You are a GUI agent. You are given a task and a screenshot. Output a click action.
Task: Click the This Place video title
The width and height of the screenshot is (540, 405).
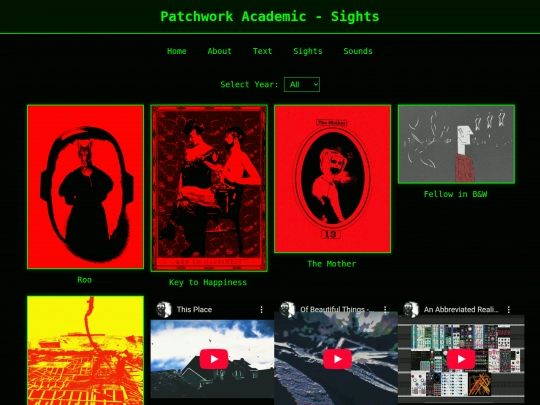(194, 309)
